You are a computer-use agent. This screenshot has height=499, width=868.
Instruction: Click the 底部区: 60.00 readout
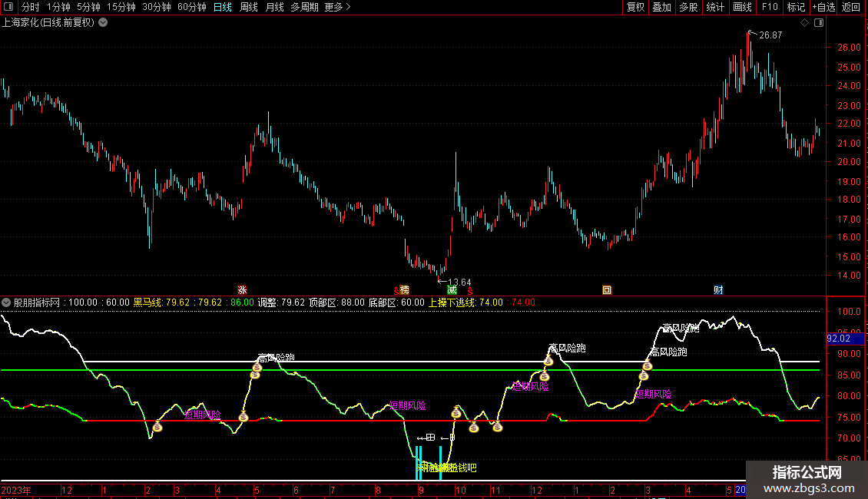click(x=396, y=302)
